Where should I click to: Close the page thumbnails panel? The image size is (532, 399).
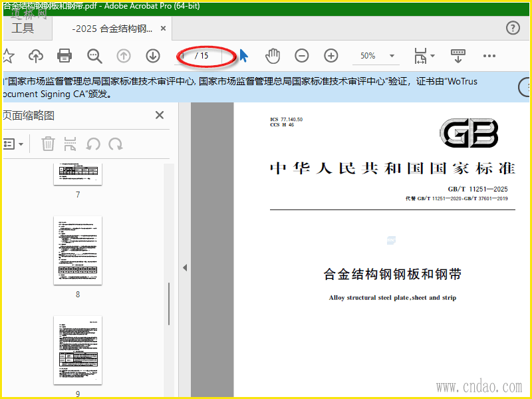tap(160, 115)
